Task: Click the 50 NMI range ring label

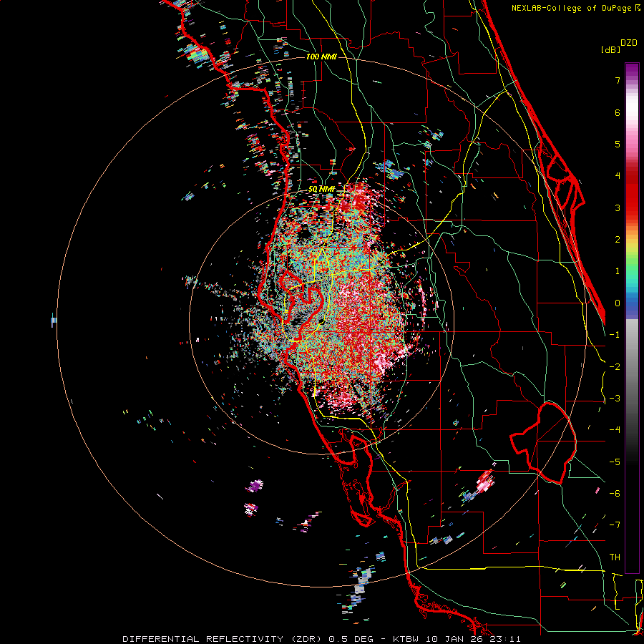Action: [321, 190]
